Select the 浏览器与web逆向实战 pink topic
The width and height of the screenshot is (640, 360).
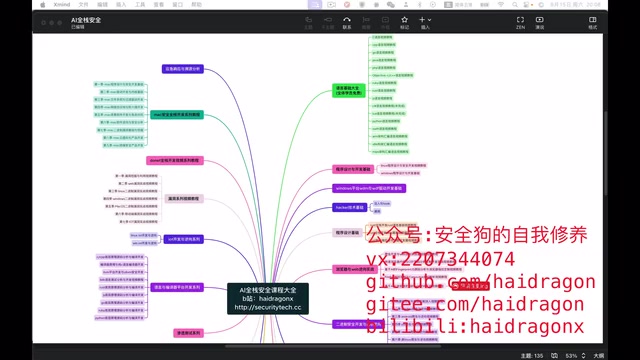tap(355, 269)
